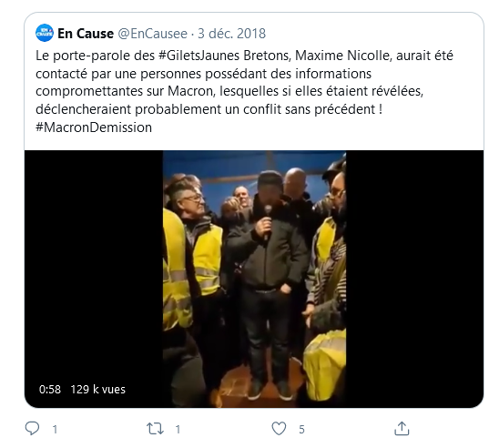The image size is (499, 448).
Task: Retweet this post using the retweet icon
Action: (155, 429)
